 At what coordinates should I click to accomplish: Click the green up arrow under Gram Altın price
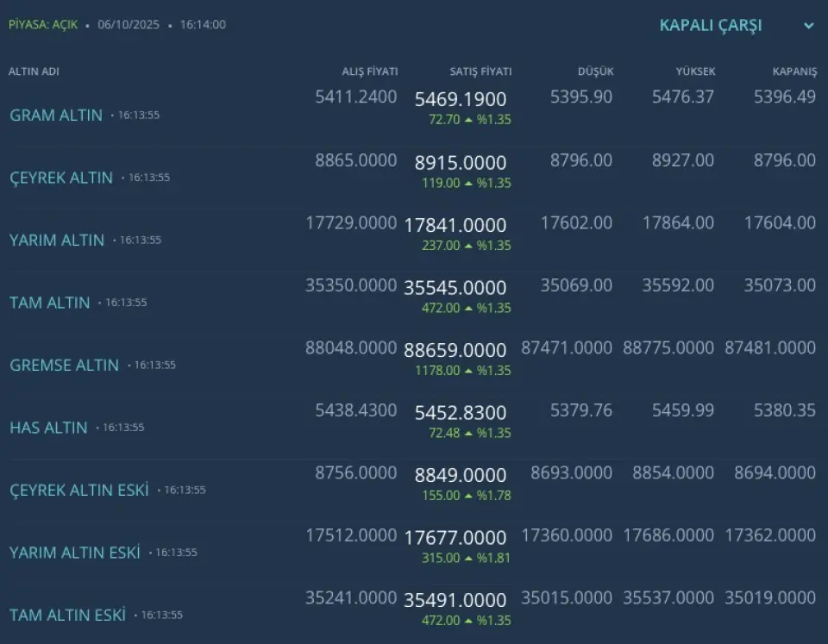point(468,120)
